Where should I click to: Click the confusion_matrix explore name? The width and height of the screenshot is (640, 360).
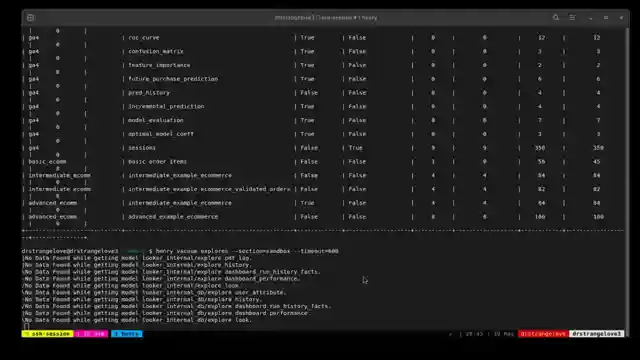[156, 51]
